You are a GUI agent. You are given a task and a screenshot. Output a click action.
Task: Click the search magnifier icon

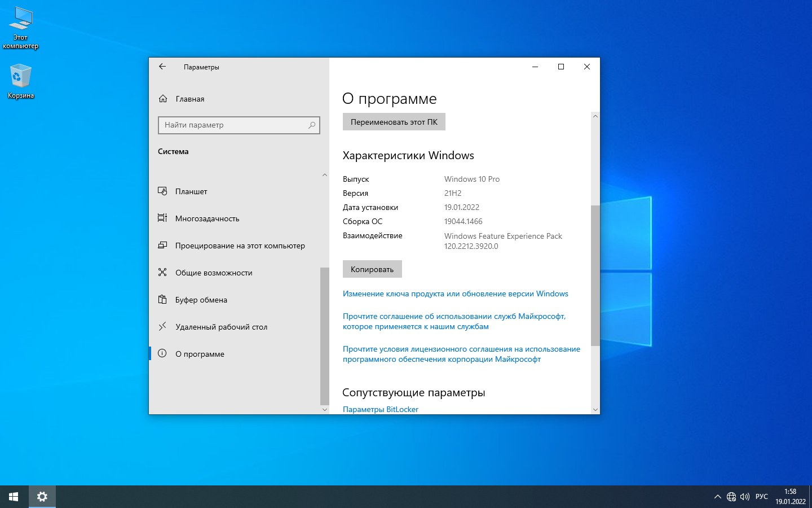(x=312, y=125)
